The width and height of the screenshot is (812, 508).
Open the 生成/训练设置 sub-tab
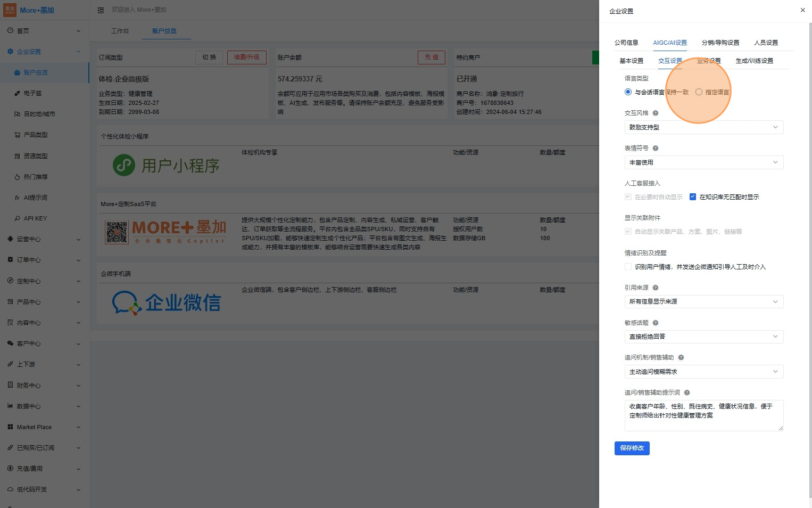[754, 61]
